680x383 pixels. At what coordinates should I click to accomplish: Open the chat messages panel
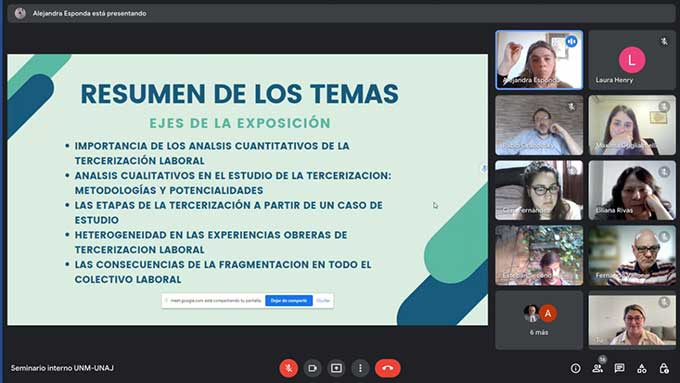(x=619, y=368)
